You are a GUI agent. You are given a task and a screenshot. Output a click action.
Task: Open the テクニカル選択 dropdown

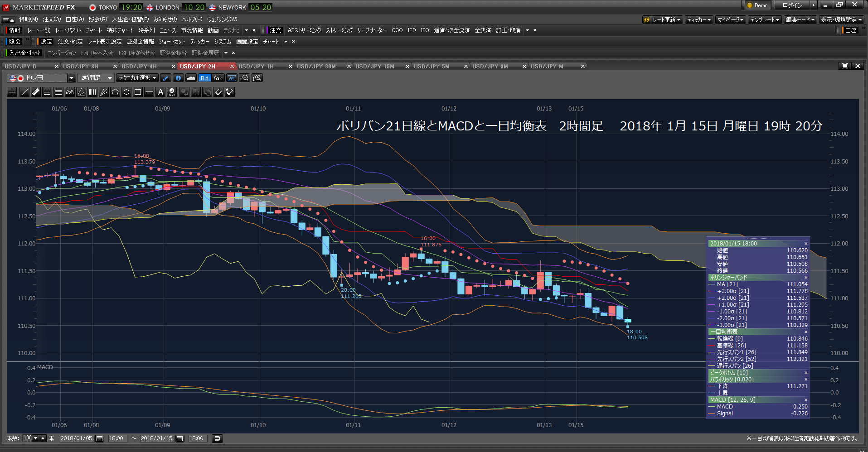pyautogui.click(x=137, y=78)
